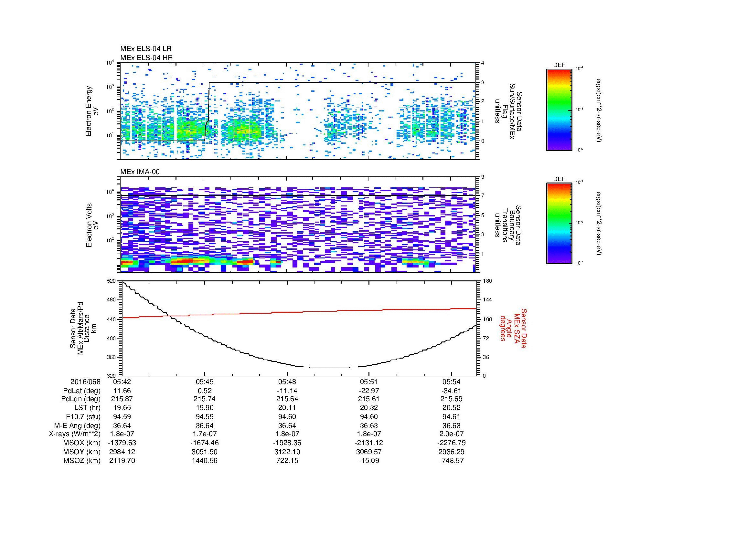Click the 05:48 time tick label

(287, 382)
